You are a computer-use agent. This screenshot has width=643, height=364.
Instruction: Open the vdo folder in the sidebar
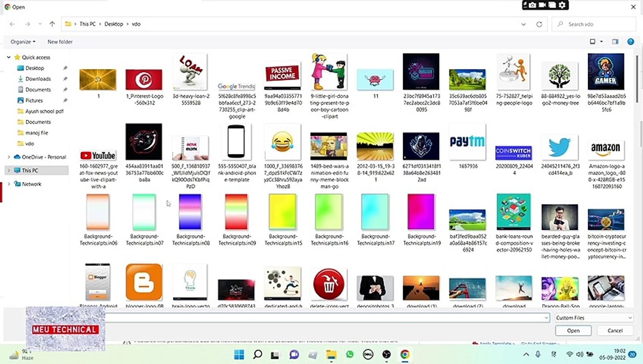pos(29,144)
